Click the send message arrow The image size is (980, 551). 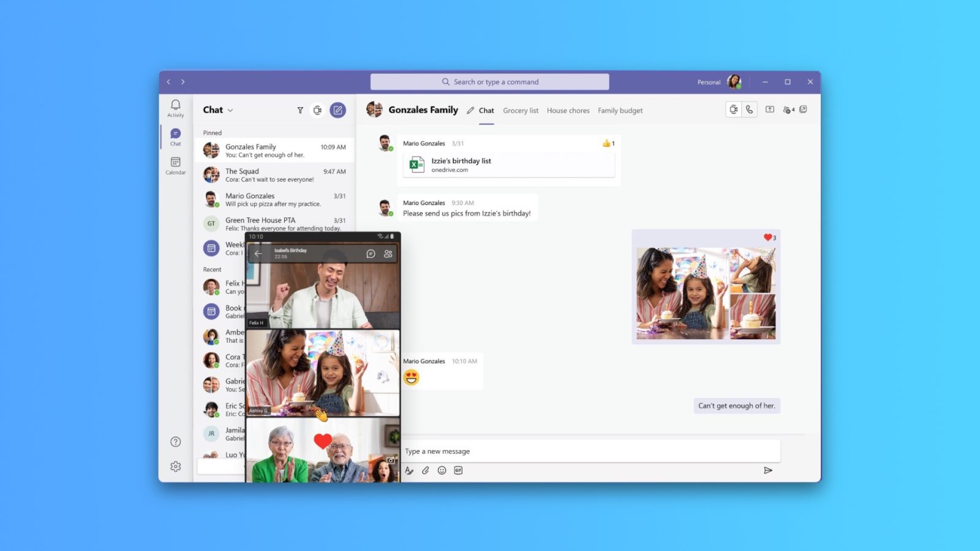tap(768, 470)
